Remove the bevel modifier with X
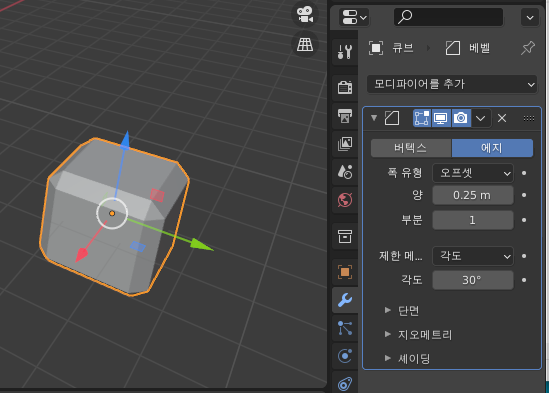549x393 pixels. pos(502,118)
